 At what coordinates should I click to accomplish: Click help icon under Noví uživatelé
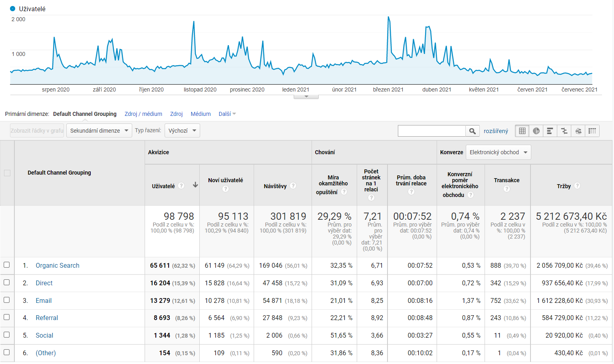click(225, 189)
